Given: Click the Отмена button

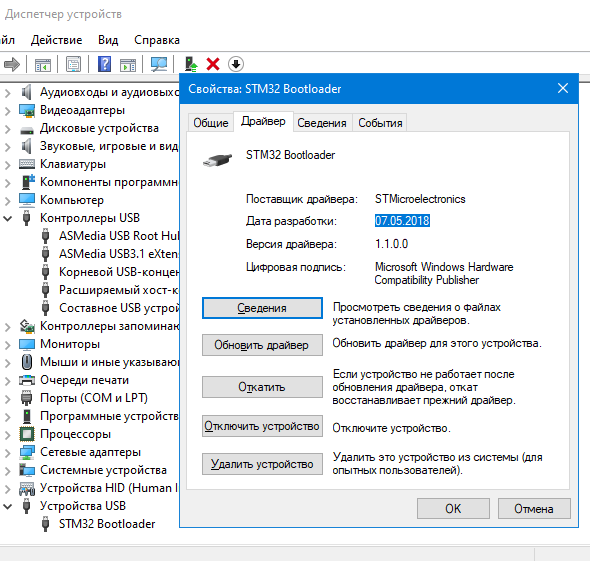Looking at the screenshot, I should point(534,509).
